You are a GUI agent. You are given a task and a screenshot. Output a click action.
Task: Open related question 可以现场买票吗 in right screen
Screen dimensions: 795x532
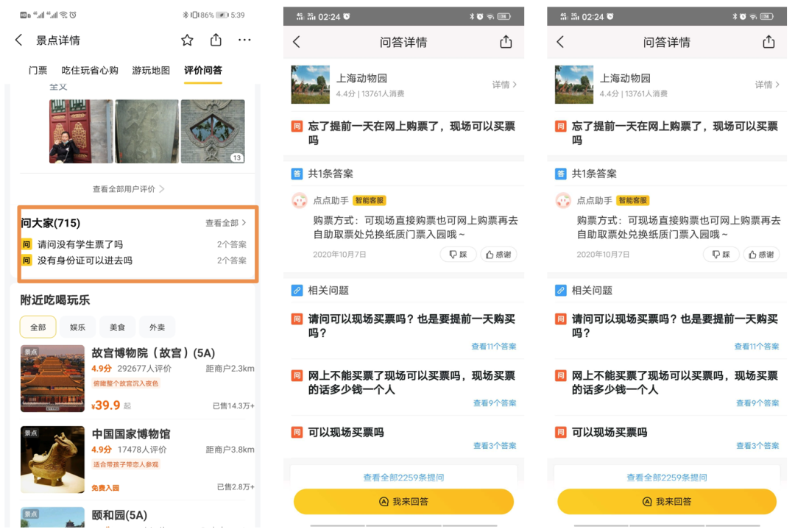(609, 432)
